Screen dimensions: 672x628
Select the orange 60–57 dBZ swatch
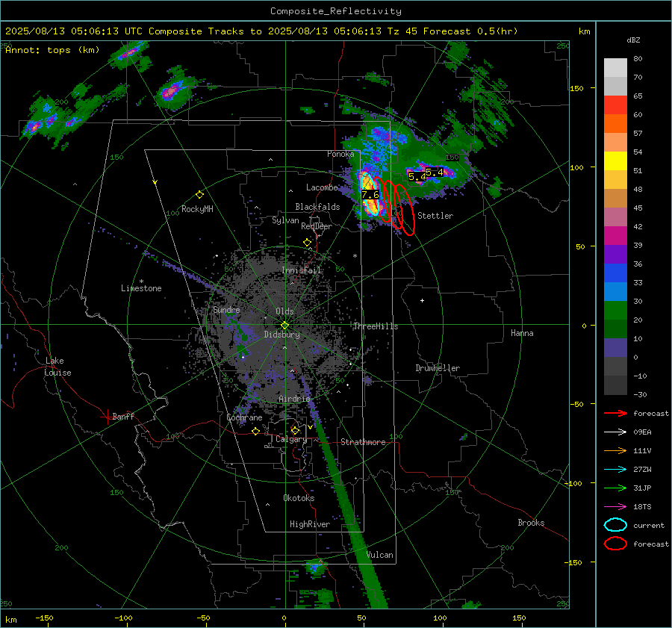(615, 124)
